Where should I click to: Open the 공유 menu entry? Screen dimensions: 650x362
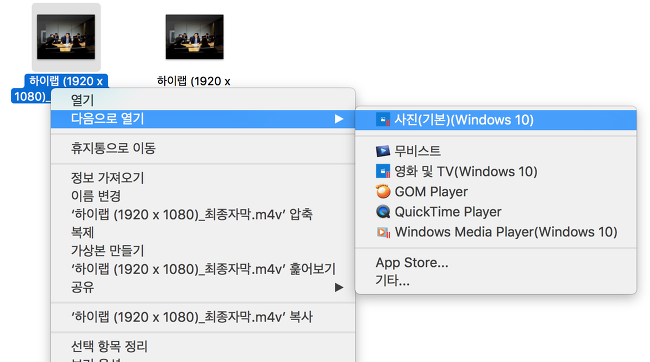point(203,287)
